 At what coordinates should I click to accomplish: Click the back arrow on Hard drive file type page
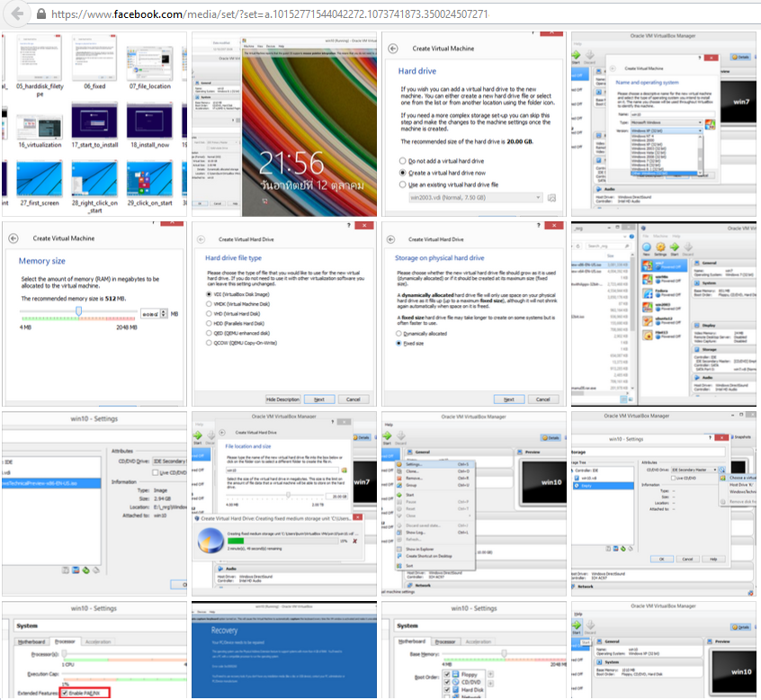(201, 239)
